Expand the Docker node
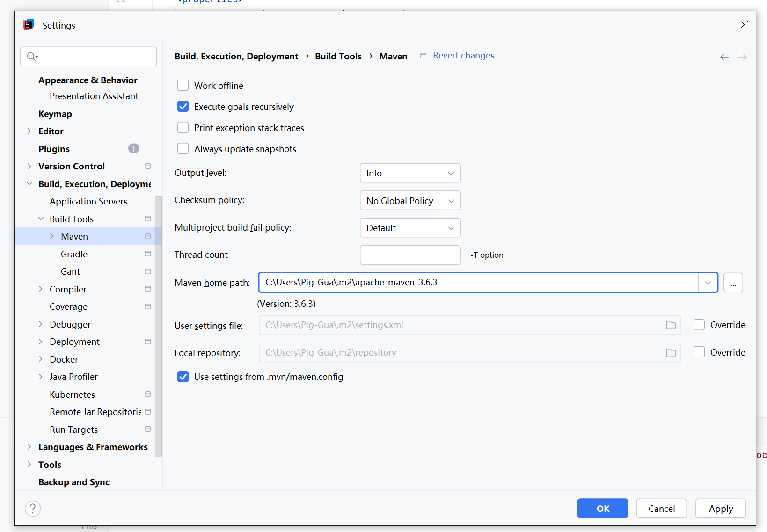767x532 pixels. pyautogui.click(x=41, y=359)
